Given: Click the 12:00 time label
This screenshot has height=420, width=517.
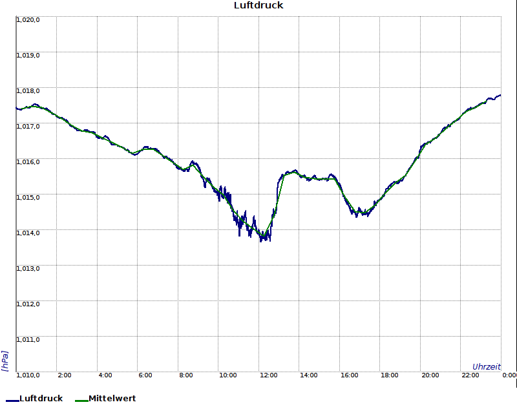Looking at the screenshot, I should (x=268, y=375).
